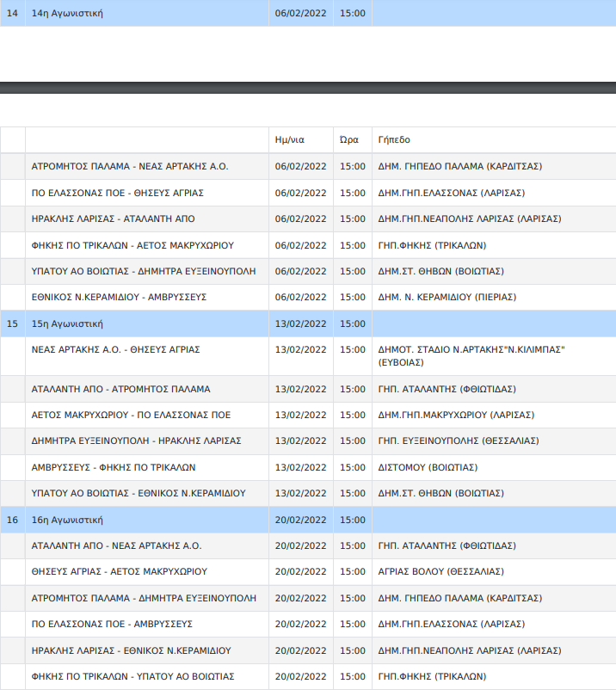Select match ΑΤΡΟΜΗΤΟΣ ΠΑΛΑΜΑ - ΝΕΑΣ ΑΡΤΑΚΗΣ Α.Ο.
Screen dimensions: 616x690
pos(130,166)
